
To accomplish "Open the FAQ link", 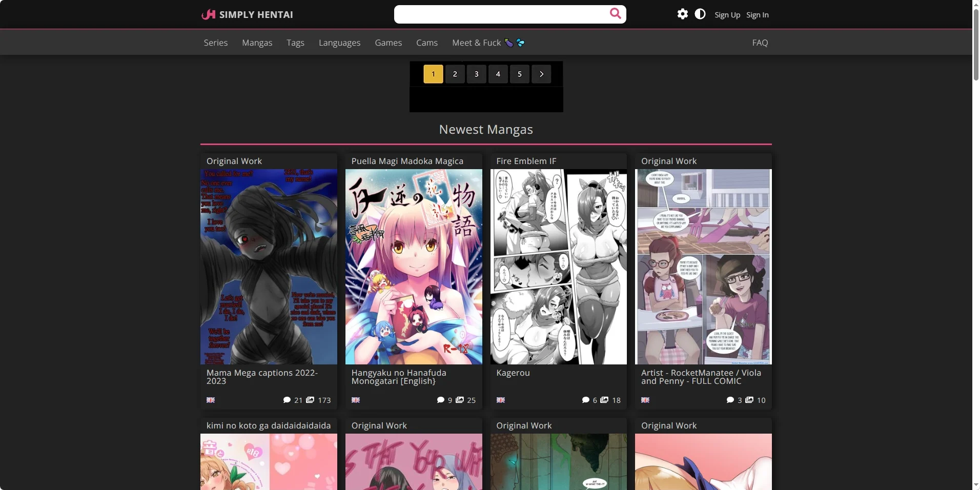I will (x=760, y=43).
